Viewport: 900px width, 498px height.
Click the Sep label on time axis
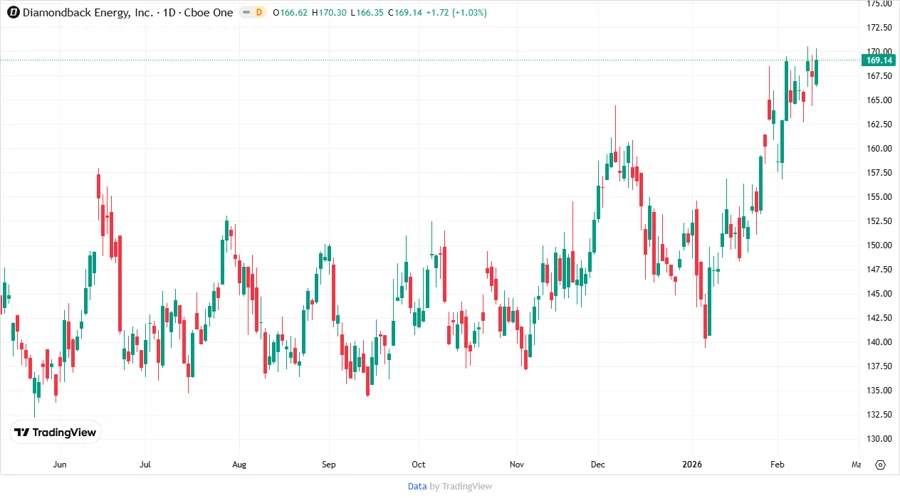tap(329, 464)
